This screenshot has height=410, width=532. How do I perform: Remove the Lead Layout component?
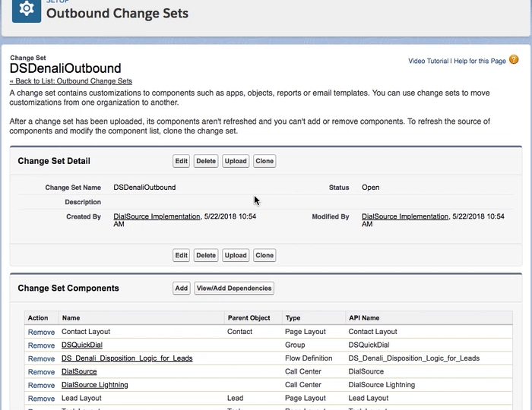point(41,399)
